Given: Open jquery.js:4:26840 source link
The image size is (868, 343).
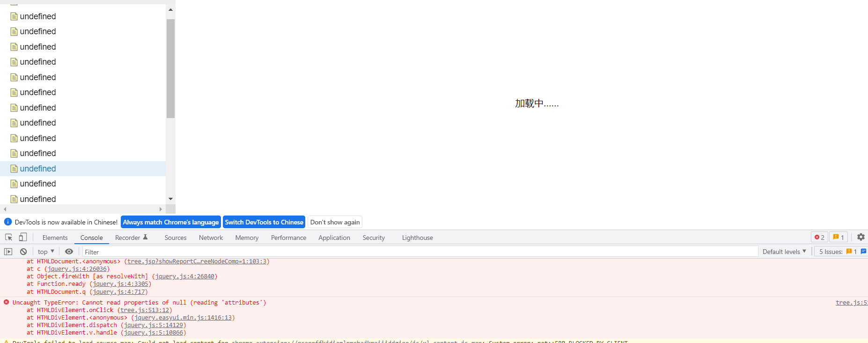Looking at the screenshot, I should click(184, 276).
